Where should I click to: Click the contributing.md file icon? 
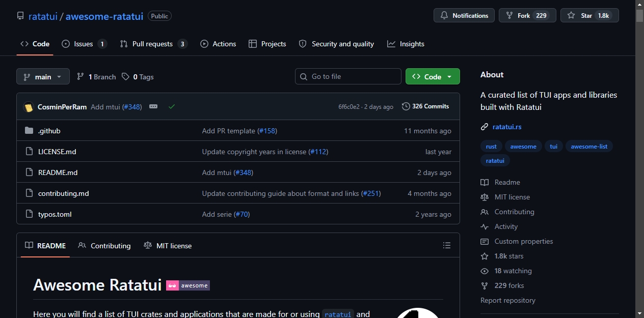[x=29, y=193]
